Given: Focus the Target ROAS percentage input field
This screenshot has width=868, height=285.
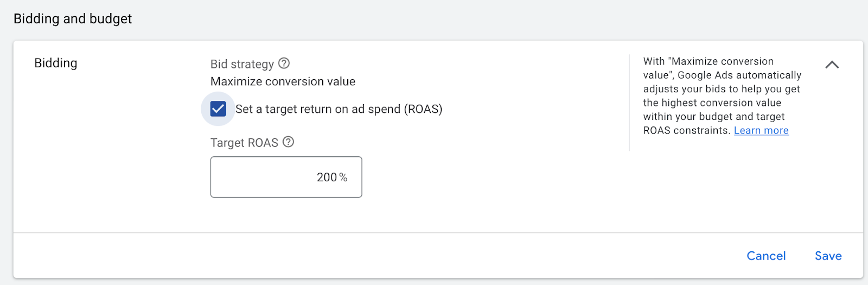Looking at the screenshot, I should [286, 177].
